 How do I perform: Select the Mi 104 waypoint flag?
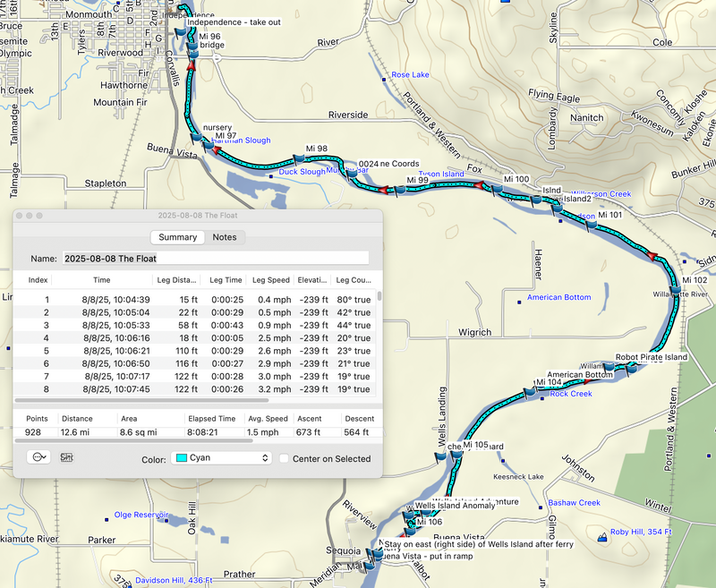529,392
